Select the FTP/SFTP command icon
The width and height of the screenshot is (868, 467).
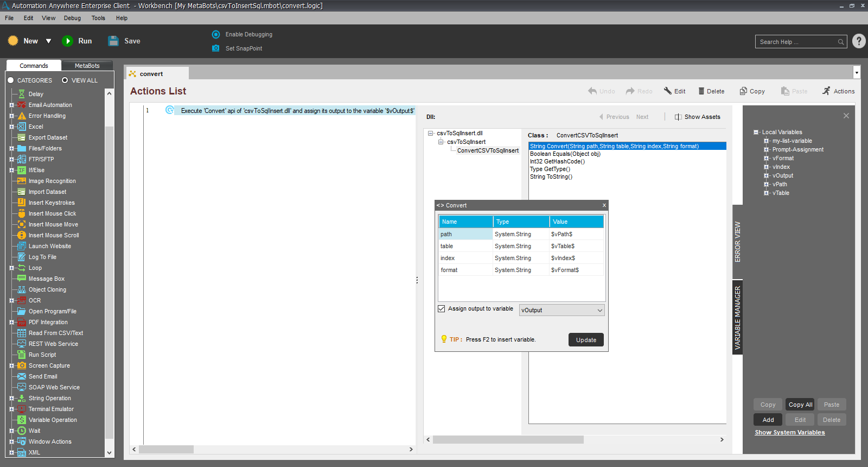22,159
